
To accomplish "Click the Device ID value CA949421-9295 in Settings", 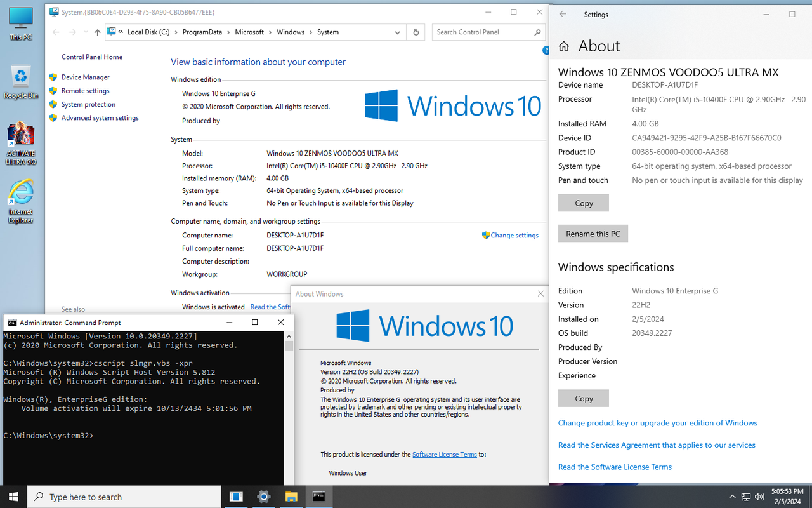I will point(707,138).
